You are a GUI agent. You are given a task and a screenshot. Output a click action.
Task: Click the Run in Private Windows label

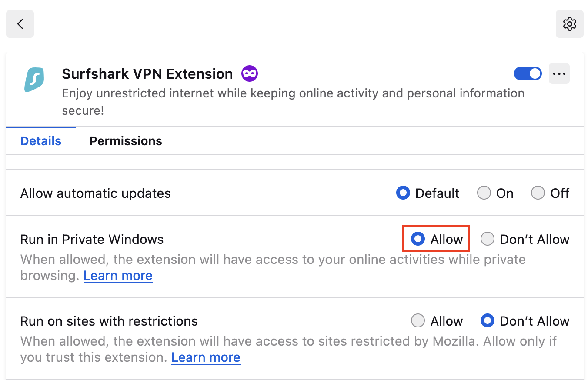[91, 239]
